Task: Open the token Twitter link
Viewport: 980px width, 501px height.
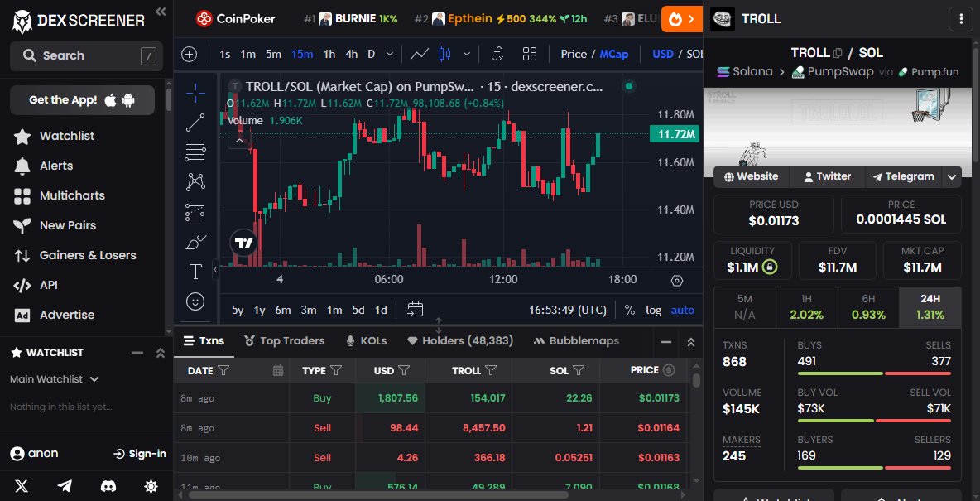Action: [828, 177]
